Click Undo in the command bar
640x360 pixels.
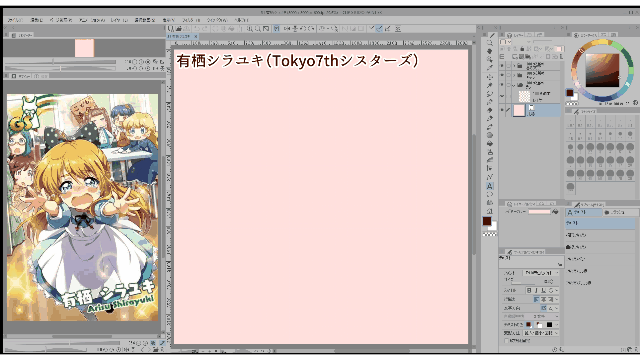[x=196, y=29]
